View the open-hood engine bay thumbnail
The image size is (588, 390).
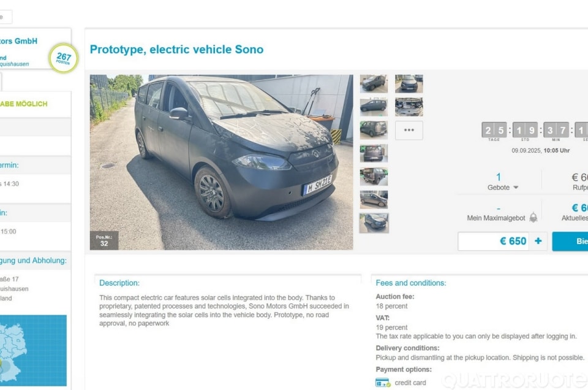pyautogui.click(x=409, y=107)
